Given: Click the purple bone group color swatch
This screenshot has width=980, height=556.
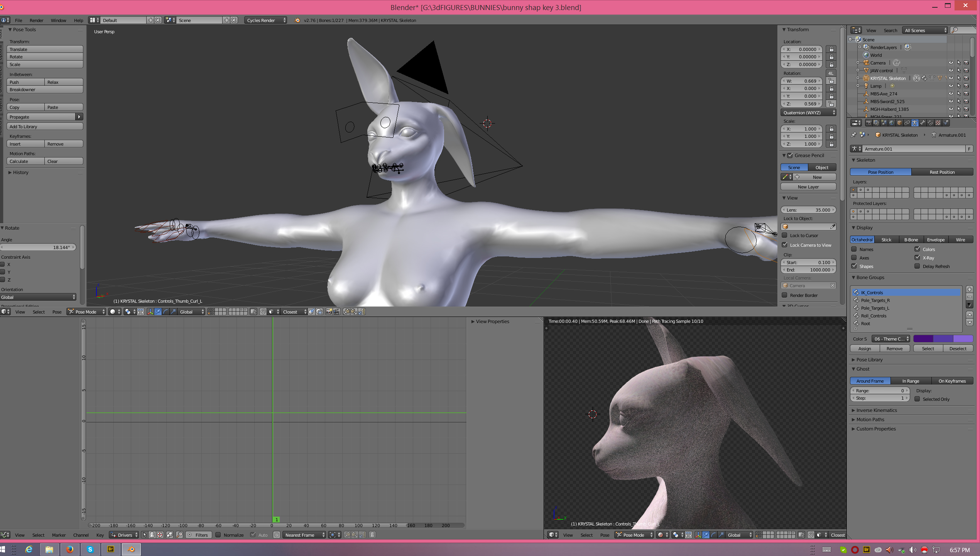Looking at the screenshot, I should coord(923,339).
